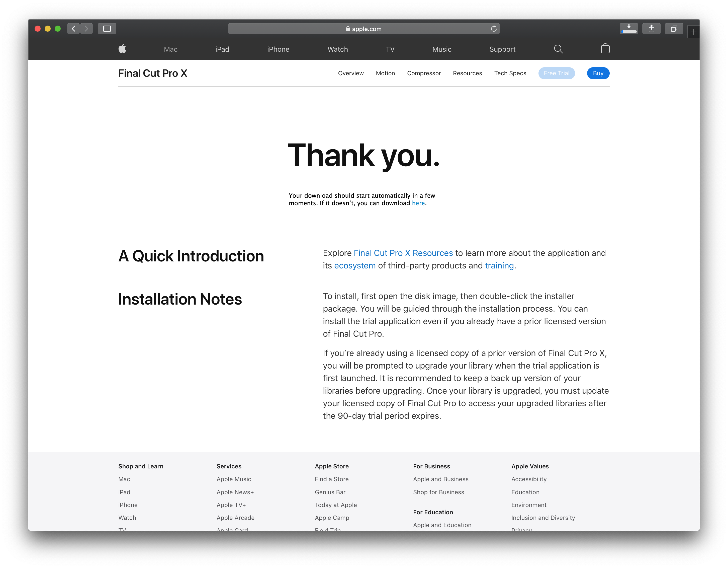Screen dimensions: 728x568
Task: Open a new tab with plus button
Action: point(693,32)
